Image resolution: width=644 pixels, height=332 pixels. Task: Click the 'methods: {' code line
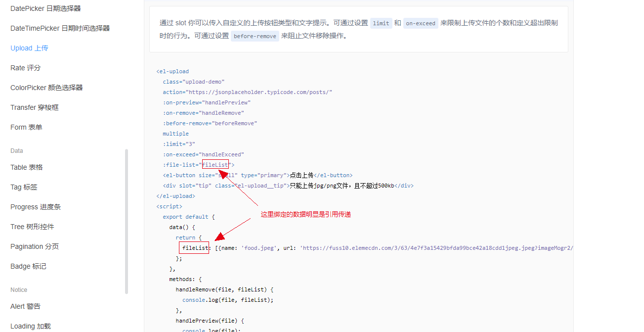[185, 279]
